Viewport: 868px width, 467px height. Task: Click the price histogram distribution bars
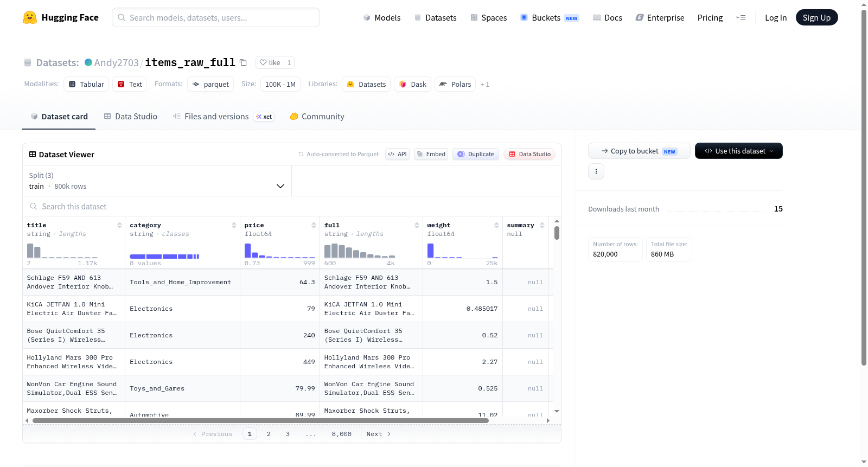click(x=280, y=250)
